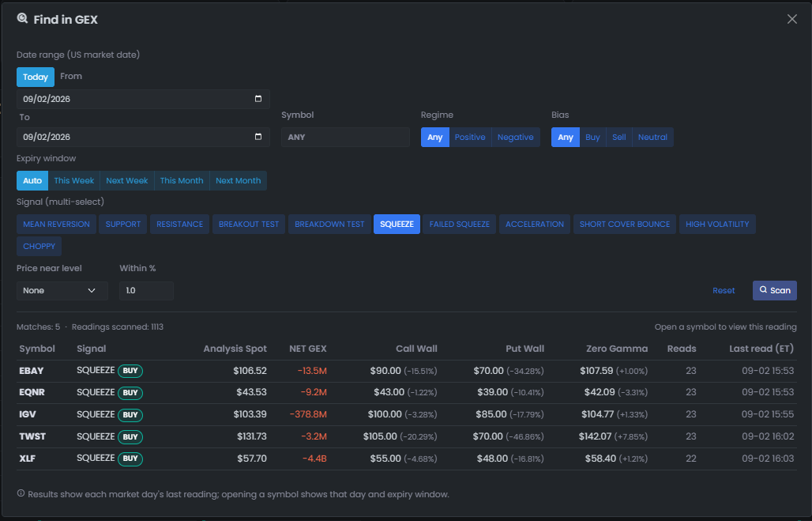Screen dimensions: 812x521
Task: Toggle the HIGH VOLATILITY signal filter
Action: coord(717,224)
